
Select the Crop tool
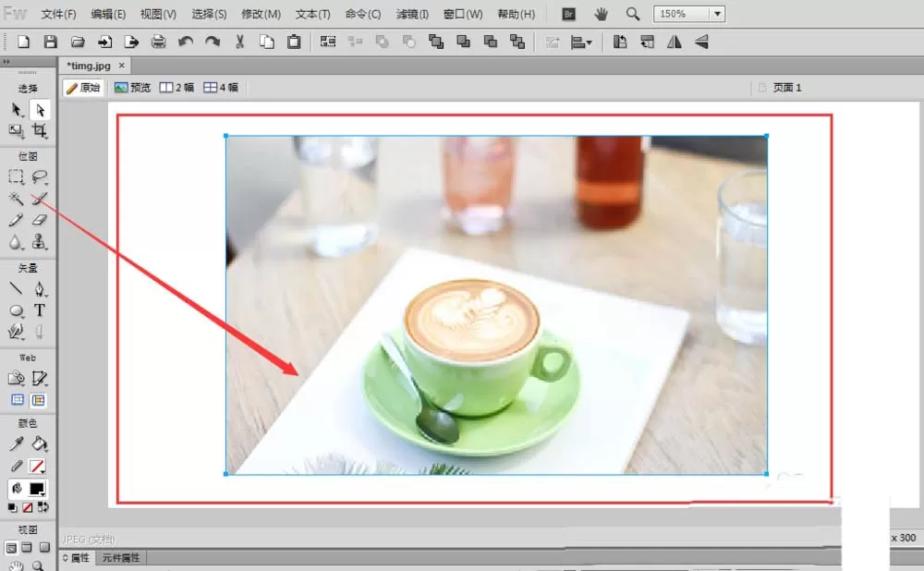pos(40,131)
